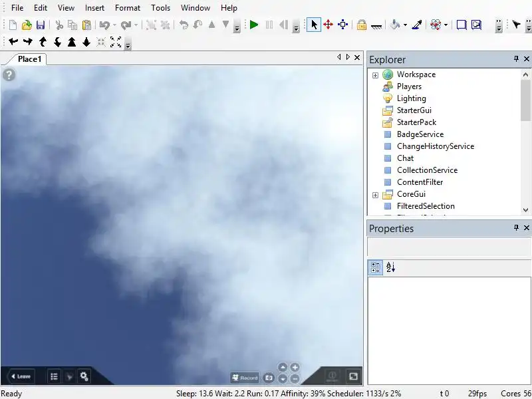
Task: Open the redo history dropdown arrow
Action: pyautogui.click(x=136, y=25)
